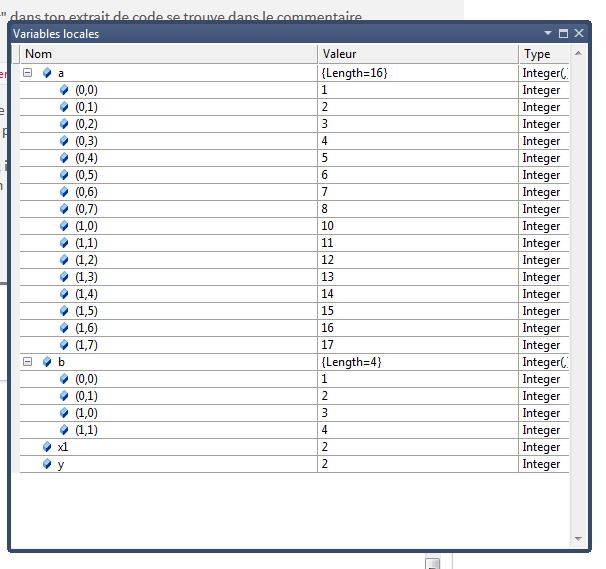606x569 pixels.
Task: Click the blue cube icon of variable a
Action: click(x=47, y=73)
